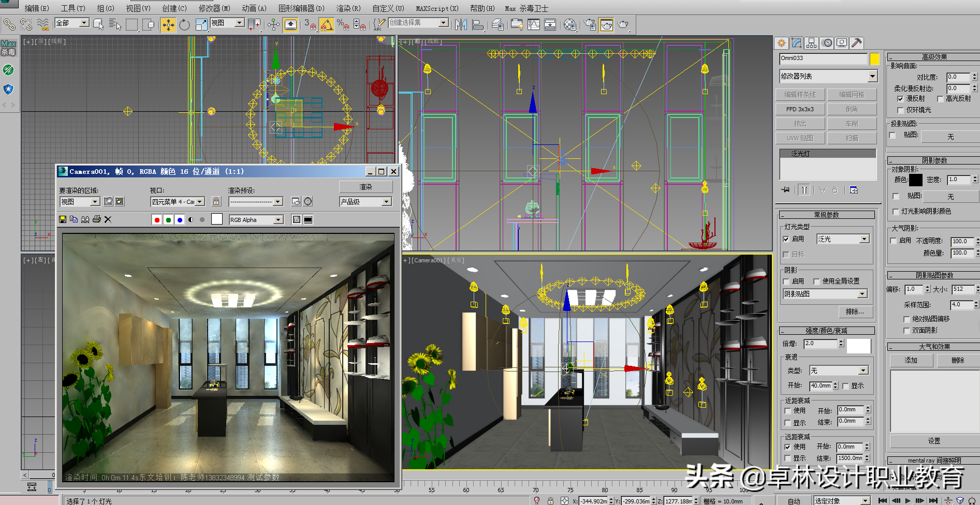This screenshot has width=980, height=505.
Task: Toggle green channel in render window
Action: click(168, 220)
